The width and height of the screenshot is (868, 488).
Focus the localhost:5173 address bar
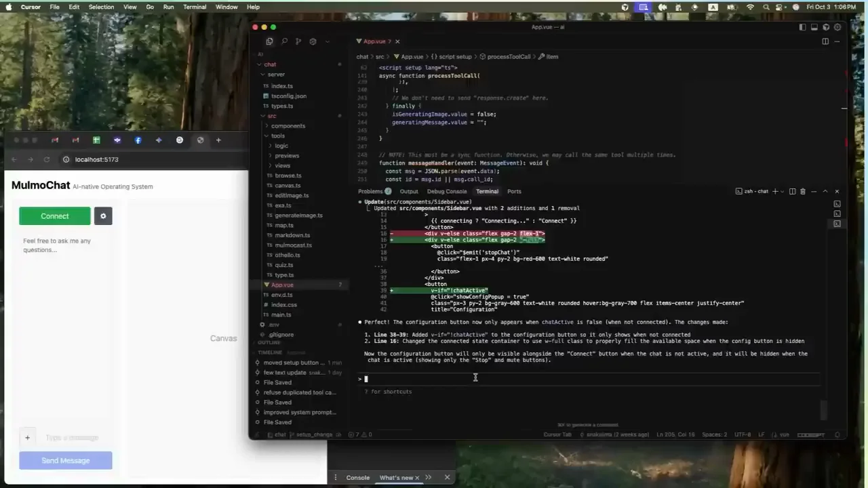[x=153, y=159]
